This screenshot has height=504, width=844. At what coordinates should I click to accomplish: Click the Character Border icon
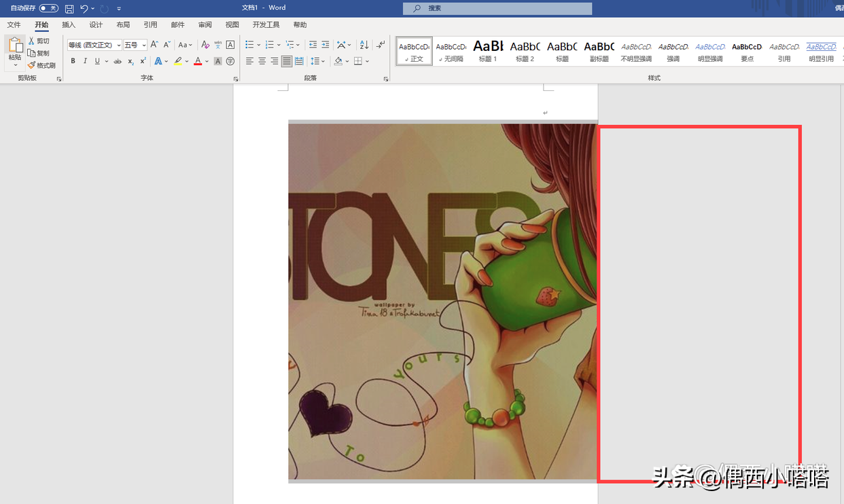230,45
